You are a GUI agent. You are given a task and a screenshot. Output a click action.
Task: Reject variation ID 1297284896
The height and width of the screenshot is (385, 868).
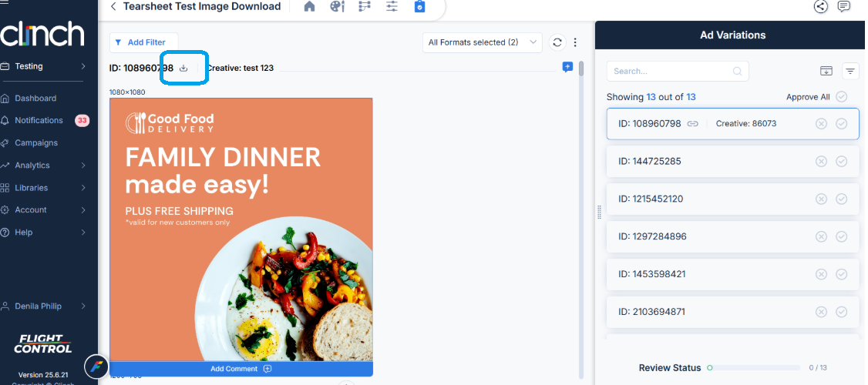click(821, 236)
